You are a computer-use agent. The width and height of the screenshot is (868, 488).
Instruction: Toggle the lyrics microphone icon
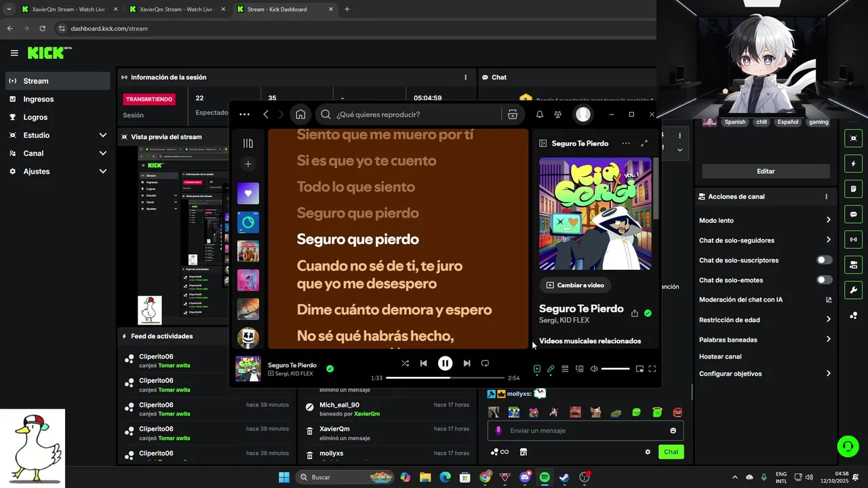point(551,369)
